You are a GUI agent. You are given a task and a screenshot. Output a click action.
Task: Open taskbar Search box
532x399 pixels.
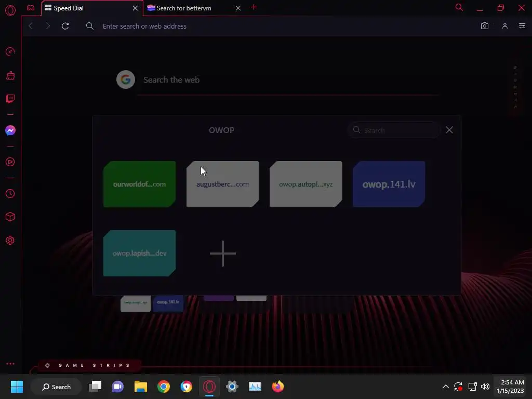pyautogui.click(x=56, y=387)
